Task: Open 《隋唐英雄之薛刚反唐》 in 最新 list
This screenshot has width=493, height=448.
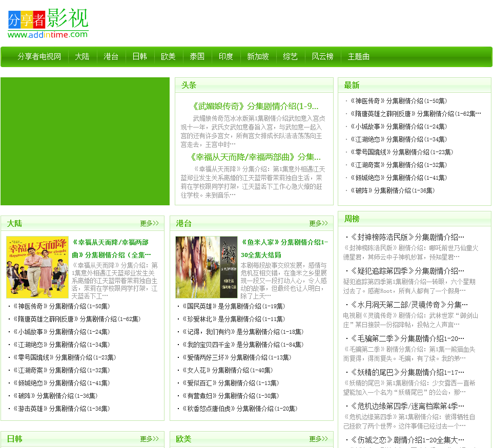Action: [415, 114]
